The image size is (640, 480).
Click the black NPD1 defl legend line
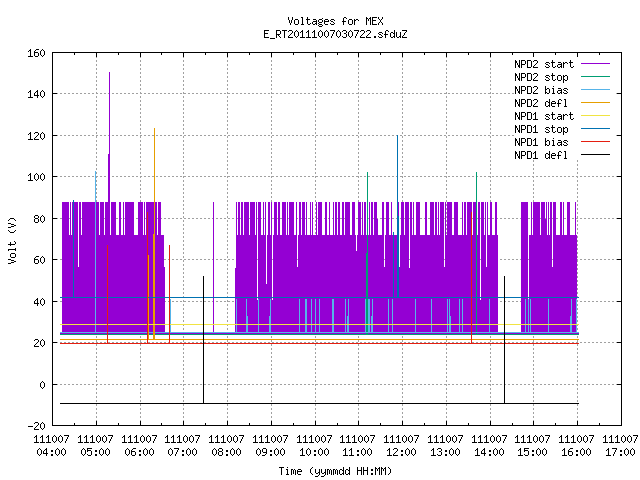pos(596,155)
